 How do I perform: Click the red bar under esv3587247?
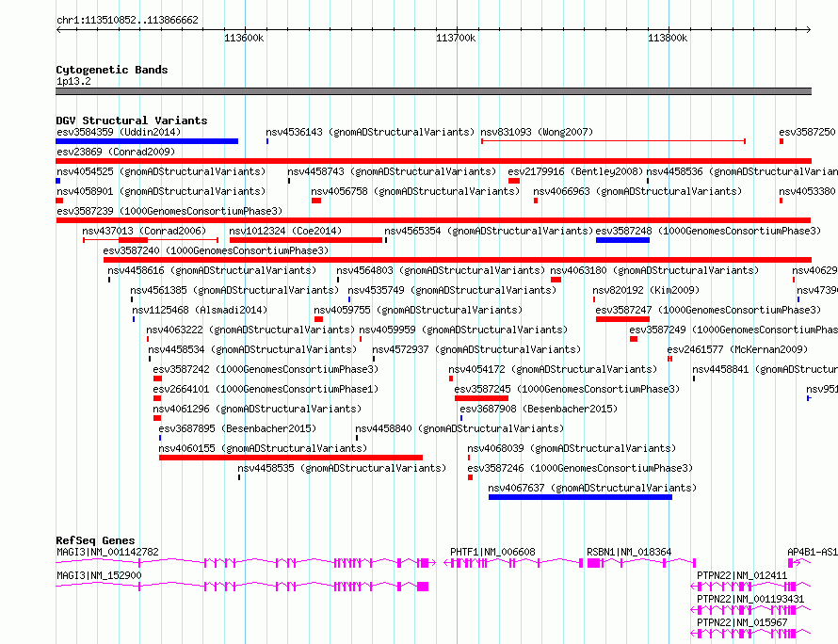(x=622, y=319)
